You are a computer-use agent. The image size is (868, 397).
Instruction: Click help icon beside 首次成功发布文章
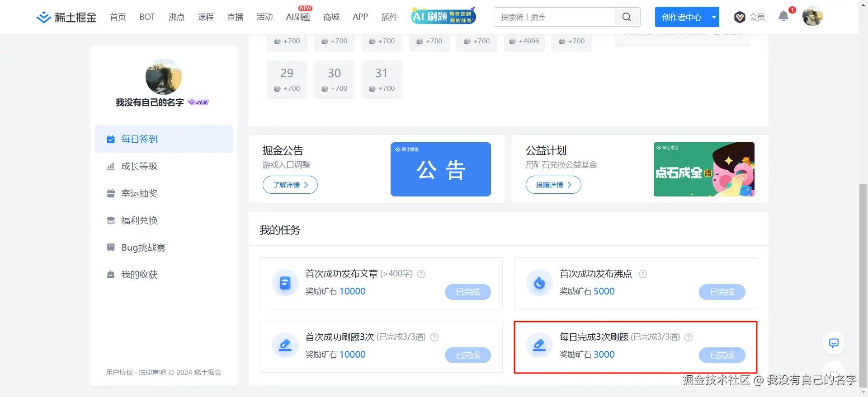(421, 274)
